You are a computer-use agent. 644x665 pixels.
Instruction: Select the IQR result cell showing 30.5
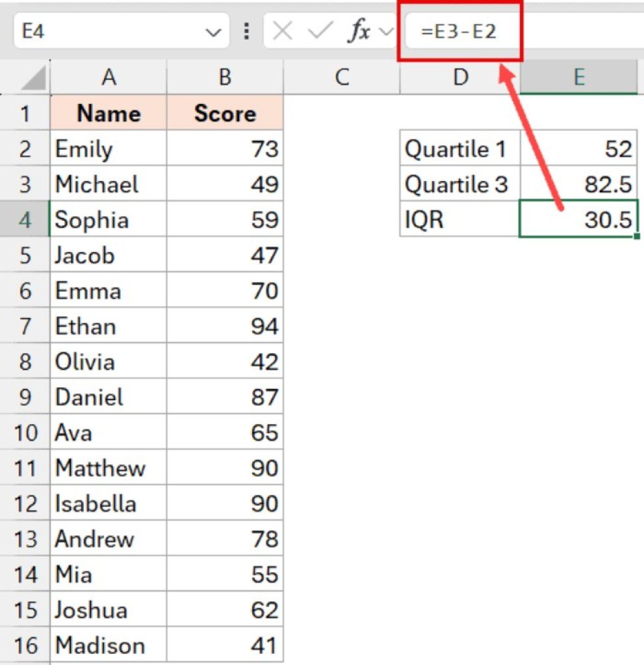tap(578, 220)
